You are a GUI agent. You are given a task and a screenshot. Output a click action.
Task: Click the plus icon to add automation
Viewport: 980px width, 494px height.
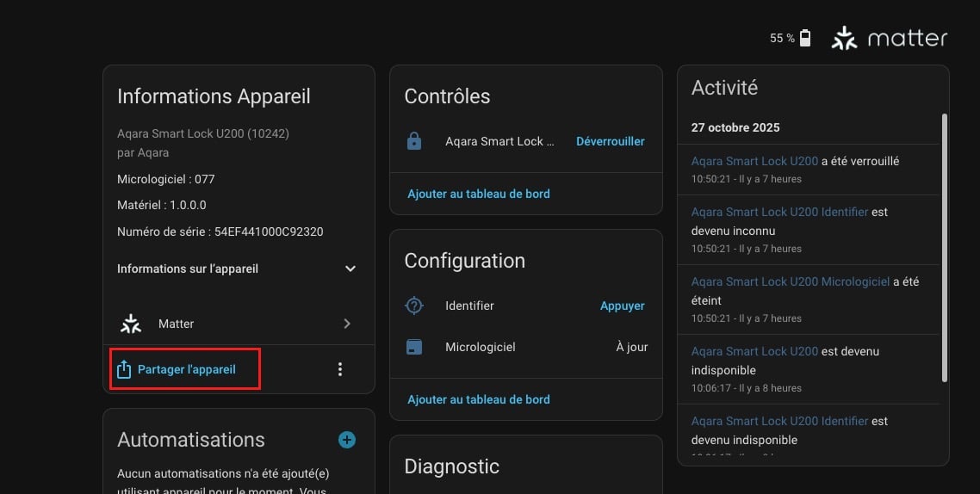[x=347, y=440]
